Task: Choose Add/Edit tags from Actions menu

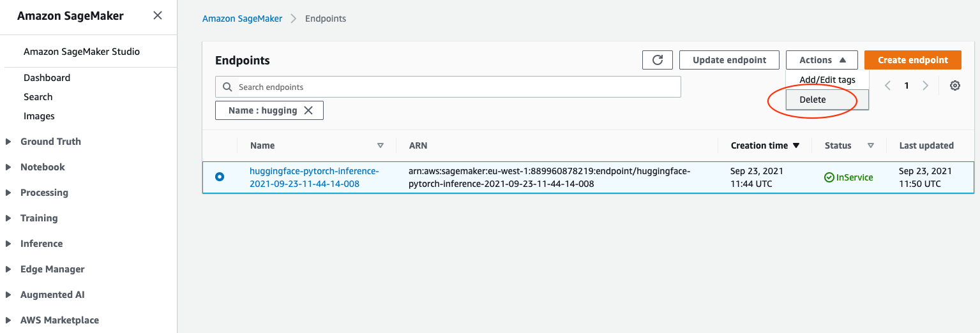Action: tap(827, 80)
